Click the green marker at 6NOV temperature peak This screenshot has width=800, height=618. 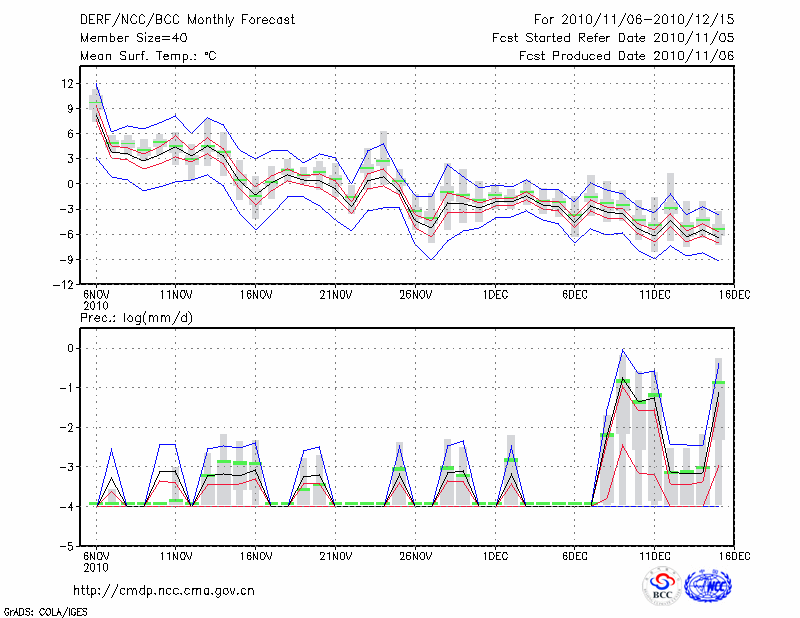point(96,102)
